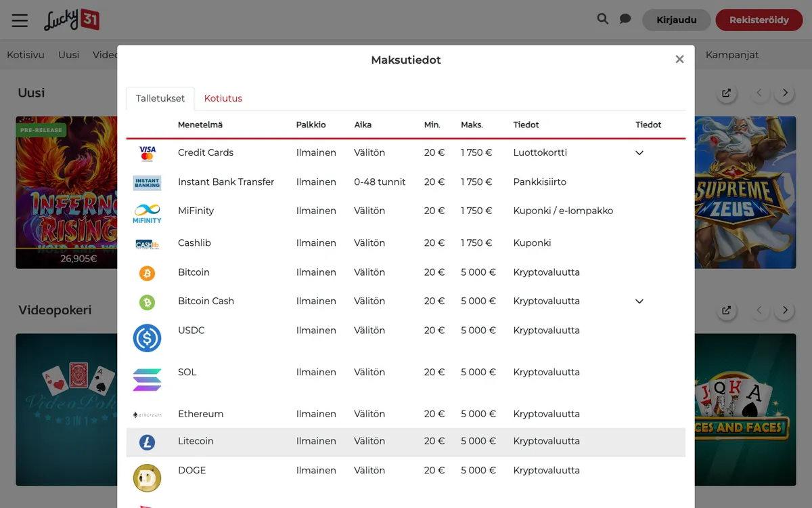Open Uusi section in new view icon
The height and width of the screenshot is (508, 812).
pyautogui.click(x=726, y=93)
